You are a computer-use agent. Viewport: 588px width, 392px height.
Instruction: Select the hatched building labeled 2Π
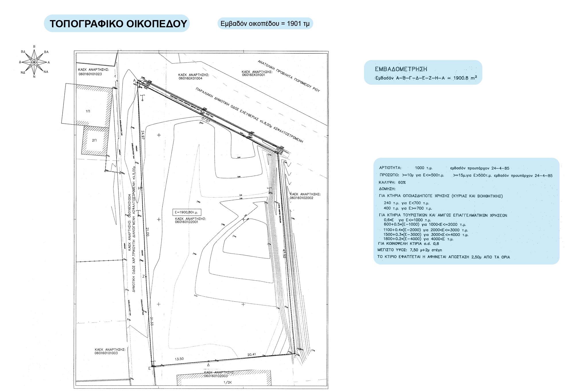[96, 141]
